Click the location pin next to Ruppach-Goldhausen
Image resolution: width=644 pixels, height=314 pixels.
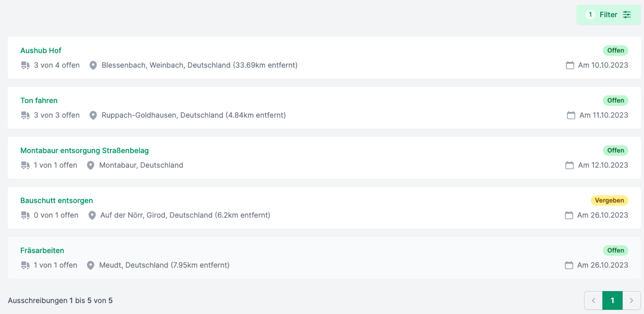(x=93, y=115)
